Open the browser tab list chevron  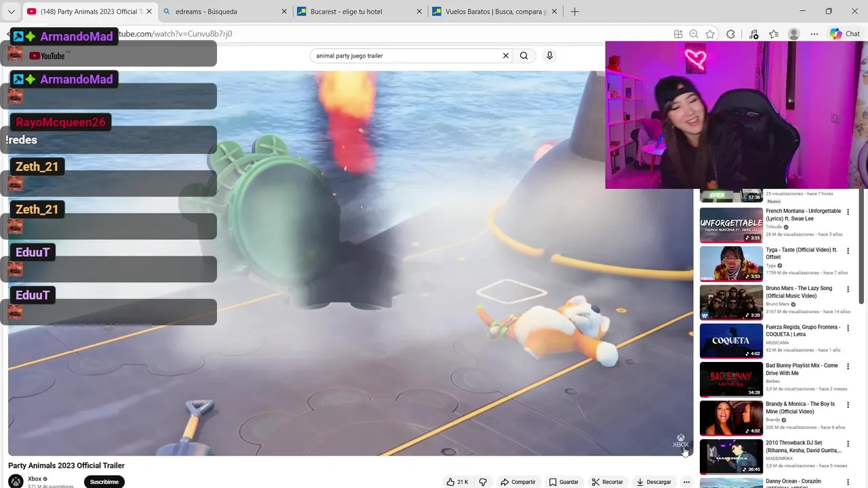[11, 12]
